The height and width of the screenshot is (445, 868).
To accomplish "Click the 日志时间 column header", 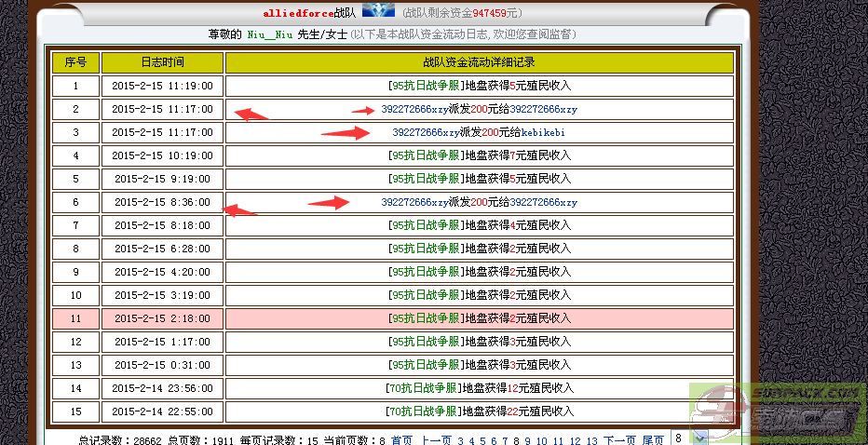I will [162, 62].
